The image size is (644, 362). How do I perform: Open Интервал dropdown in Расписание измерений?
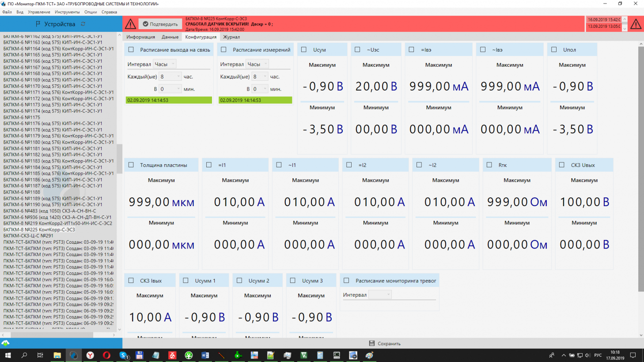[x=258, y=64]
